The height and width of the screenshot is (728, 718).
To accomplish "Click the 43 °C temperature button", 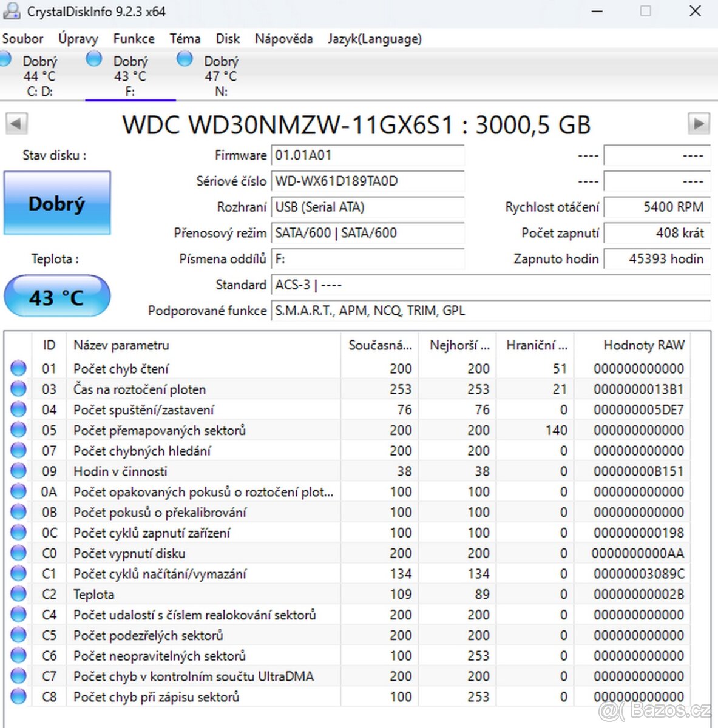I will click(x=57, y=297).
